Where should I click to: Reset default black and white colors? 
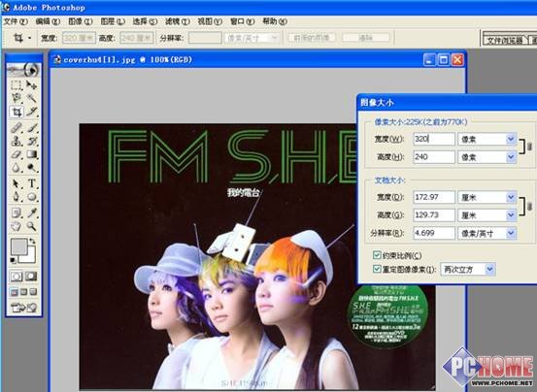tap(13, 261)
